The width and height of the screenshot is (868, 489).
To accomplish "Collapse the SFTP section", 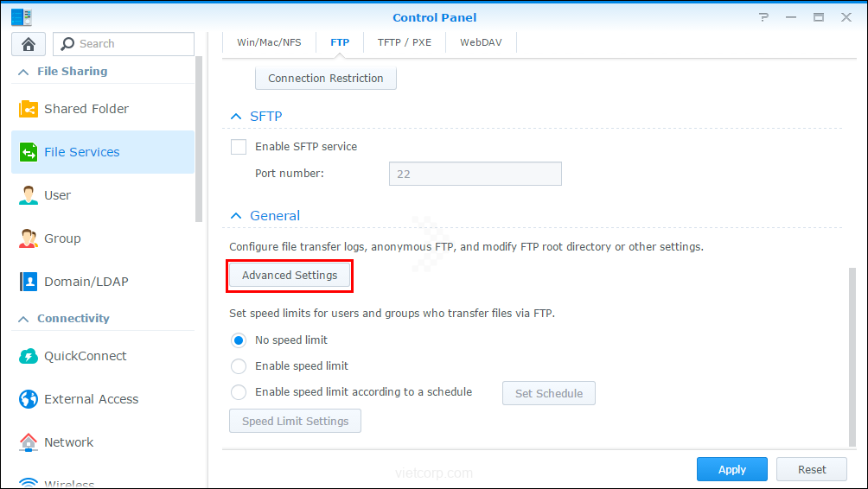I will [236, 117].
